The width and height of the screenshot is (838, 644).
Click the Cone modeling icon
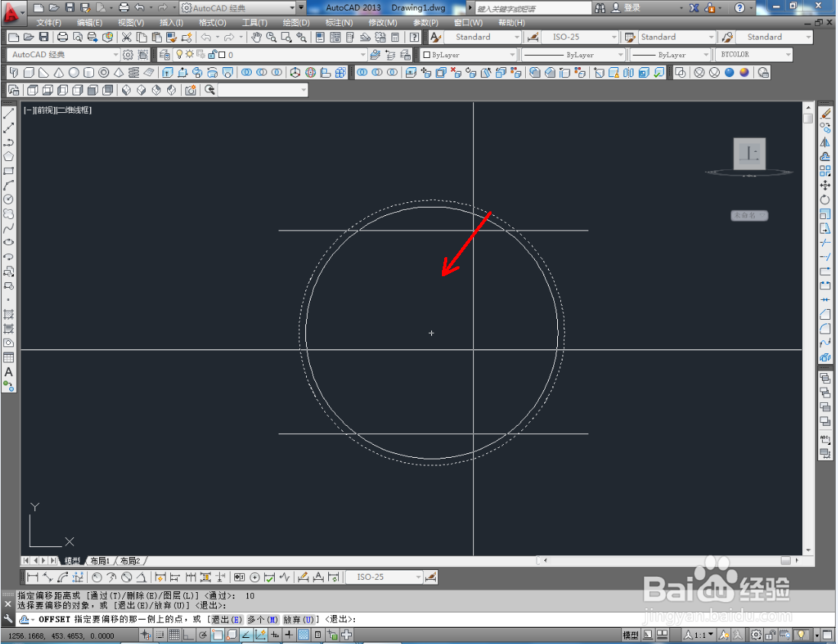pyautogui.click(x=59, y=72)
